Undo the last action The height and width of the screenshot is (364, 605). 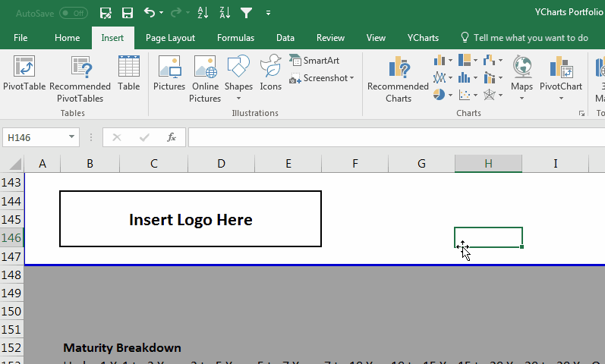pyautogui.click(x=150, y=13)
